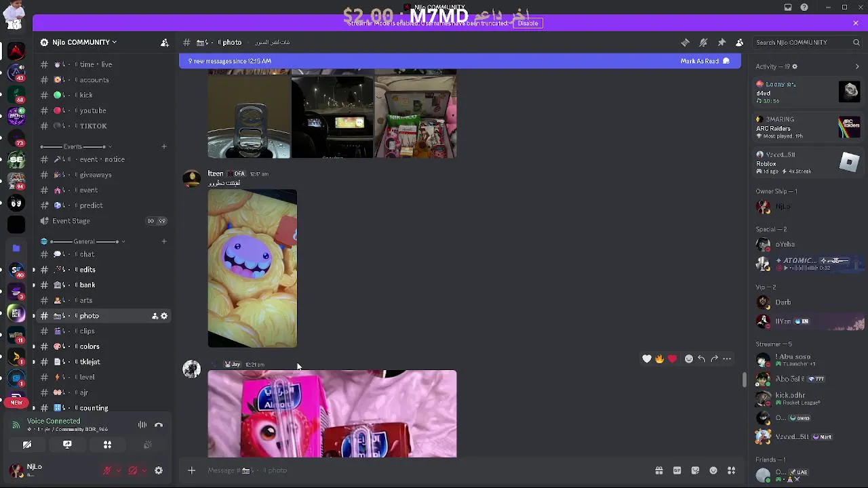This screenshot has width=868, height=488.
Task: Open the sticker picker
Action: (x=695, y=470)
